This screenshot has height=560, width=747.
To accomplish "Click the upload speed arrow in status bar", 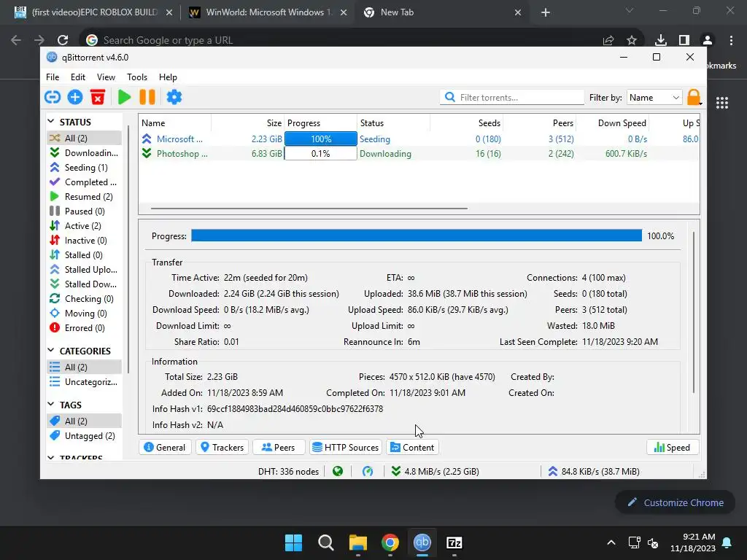I will tap(553, 472).
